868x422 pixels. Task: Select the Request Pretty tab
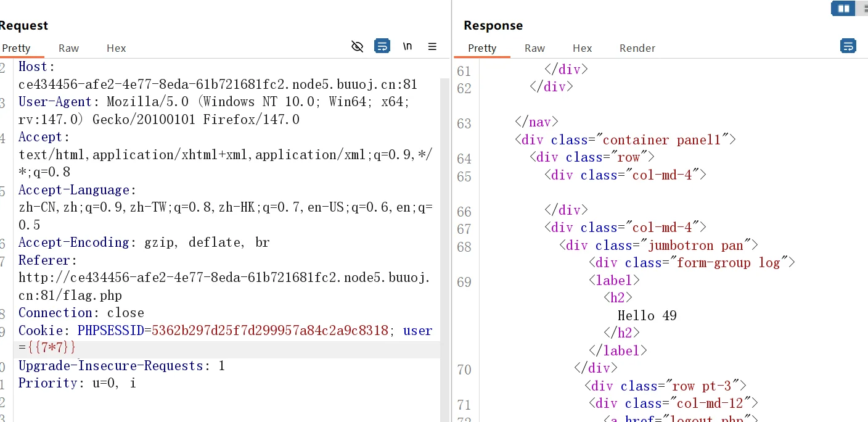(x=16, y=48)
